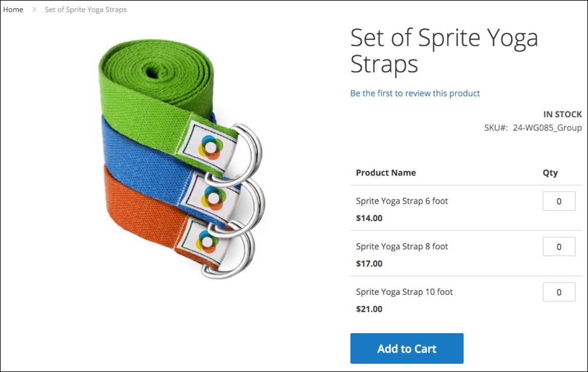Click the Set of Sprite Yoga Straps heading

point(444,51)
